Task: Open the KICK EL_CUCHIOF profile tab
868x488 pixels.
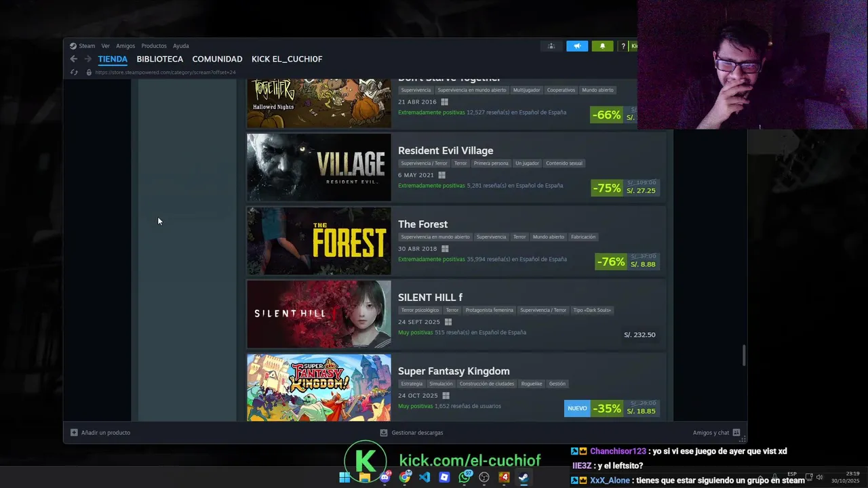Action: coord(287,59)
